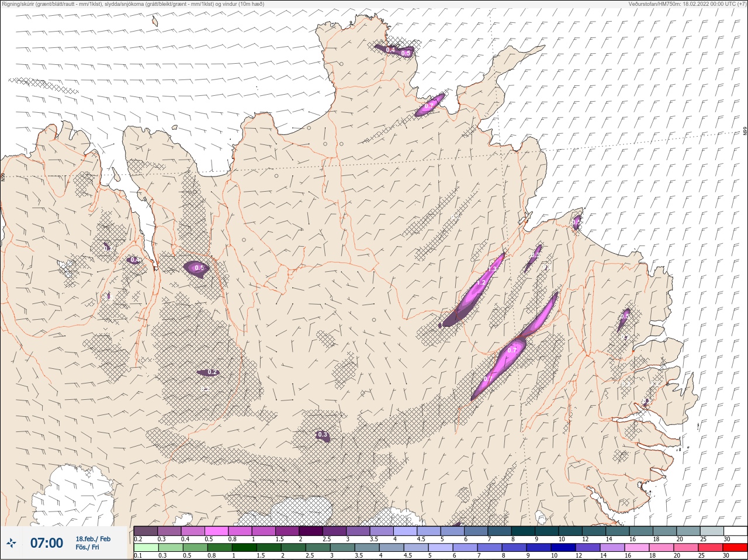748x560 pixels.
Task: Click the date text '18.feb./ Feb'
Action: (x=93, y=539)
